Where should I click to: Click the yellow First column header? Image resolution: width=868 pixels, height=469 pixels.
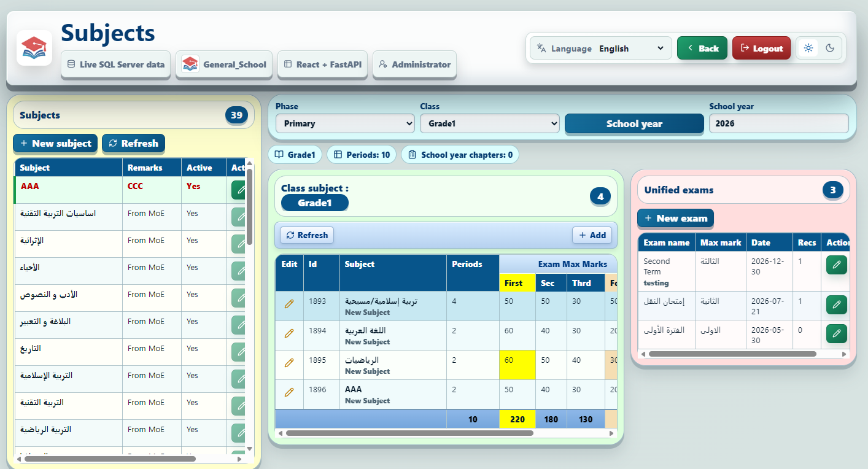(517, 283)
